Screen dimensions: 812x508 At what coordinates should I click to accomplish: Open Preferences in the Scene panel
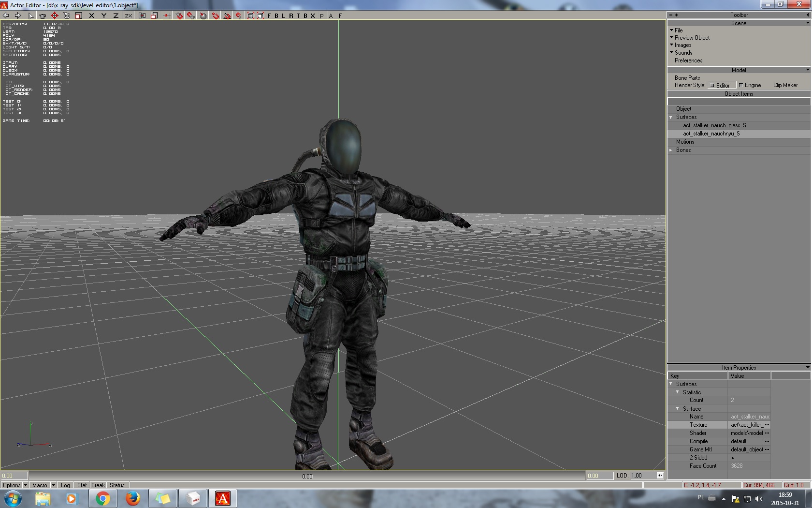(688, 60)
